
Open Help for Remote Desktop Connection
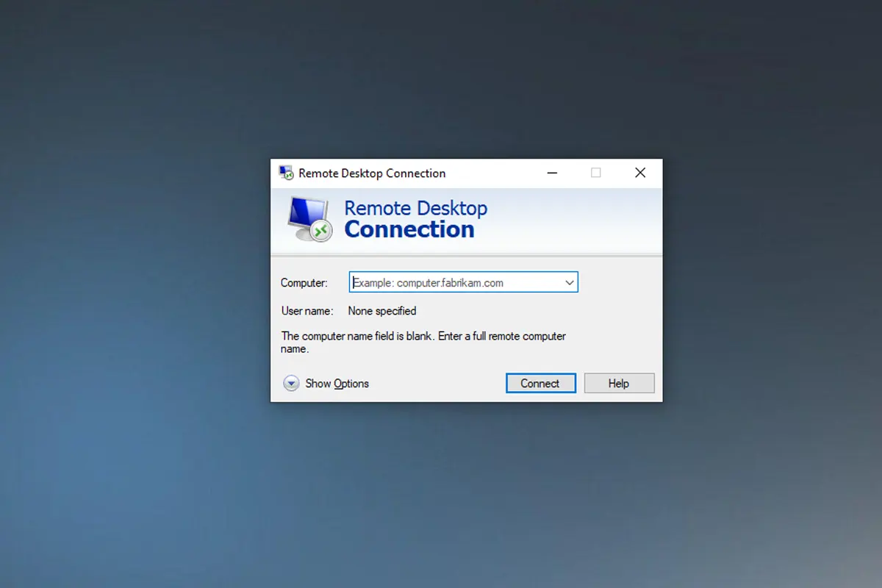619,384
